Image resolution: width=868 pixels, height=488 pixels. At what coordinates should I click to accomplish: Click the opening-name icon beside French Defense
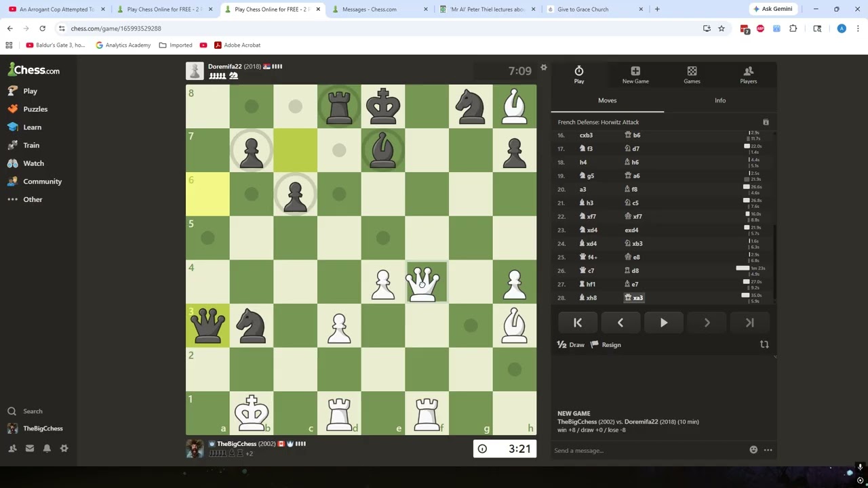766,122
